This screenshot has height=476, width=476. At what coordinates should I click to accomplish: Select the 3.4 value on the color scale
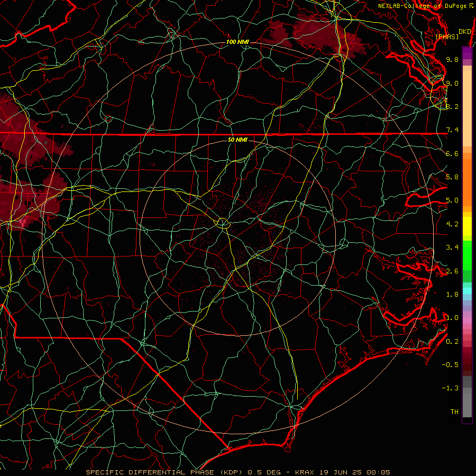(452, 248)
